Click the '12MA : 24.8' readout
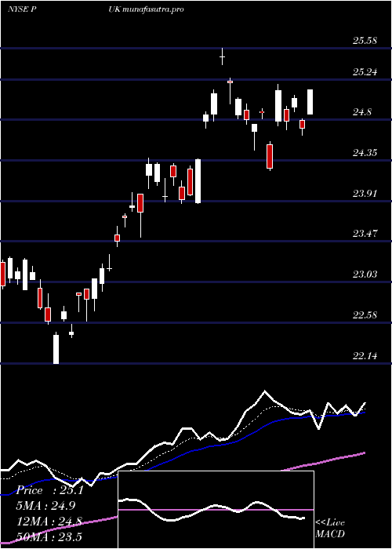 point(49,521)
